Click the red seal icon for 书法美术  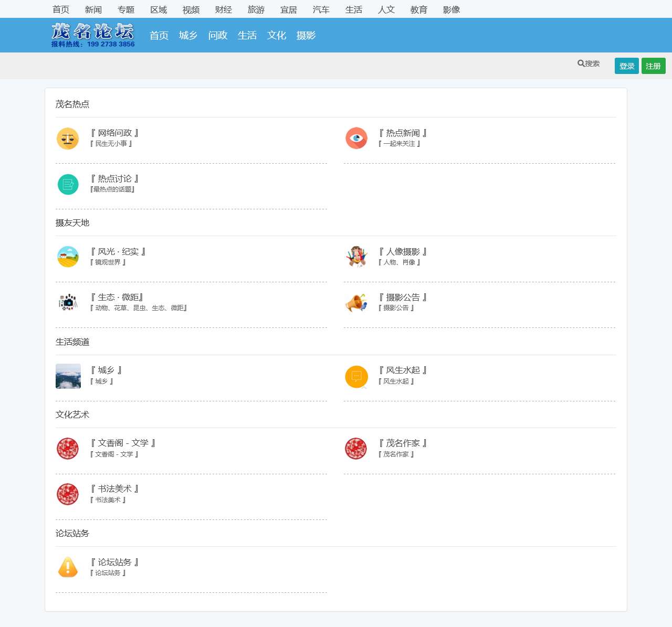(x=68, y=494)
